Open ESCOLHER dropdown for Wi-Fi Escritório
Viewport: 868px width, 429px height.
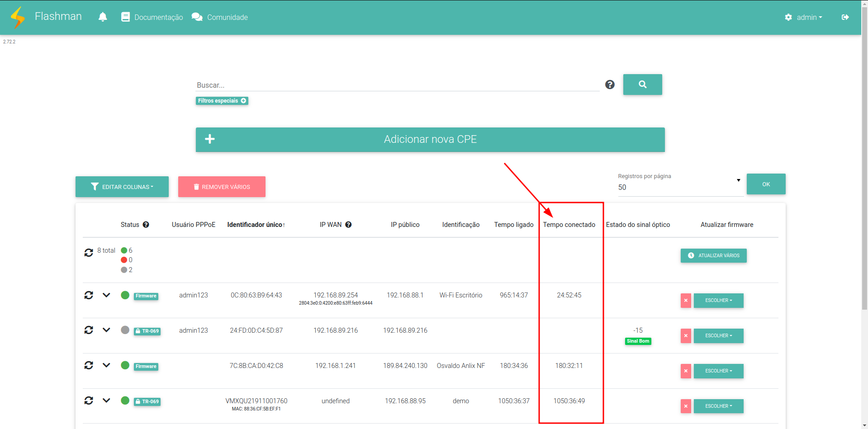[x=718, y=301]
